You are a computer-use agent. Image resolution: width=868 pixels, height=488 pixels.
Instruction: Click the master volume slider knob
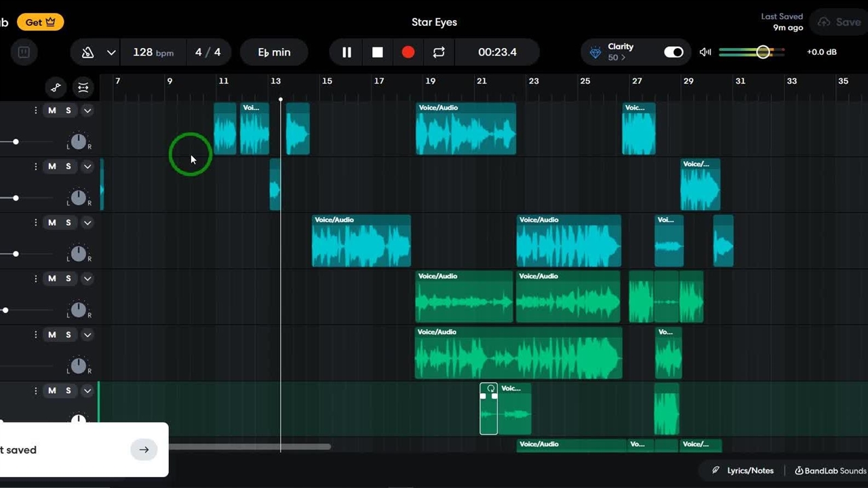click(764, 52)
